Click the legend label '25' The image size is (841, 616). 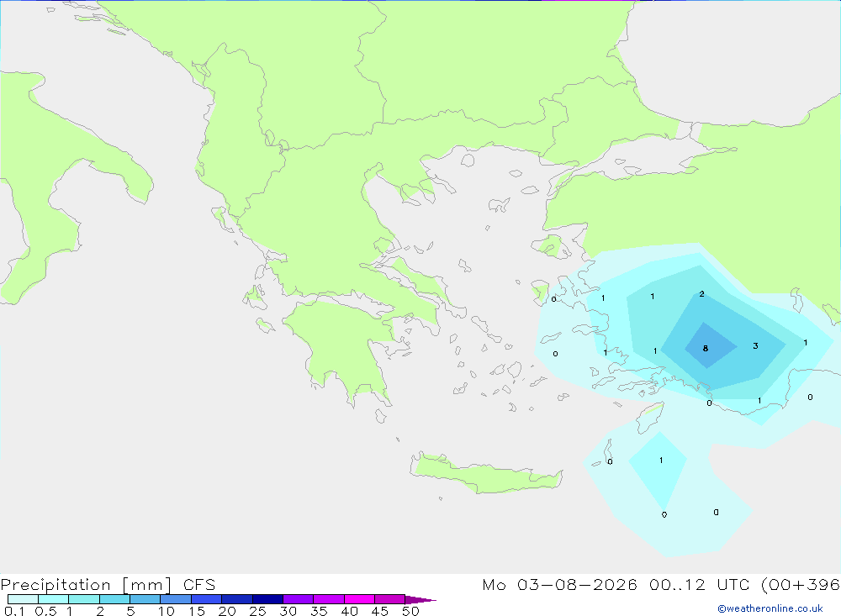tap(257, 611)
